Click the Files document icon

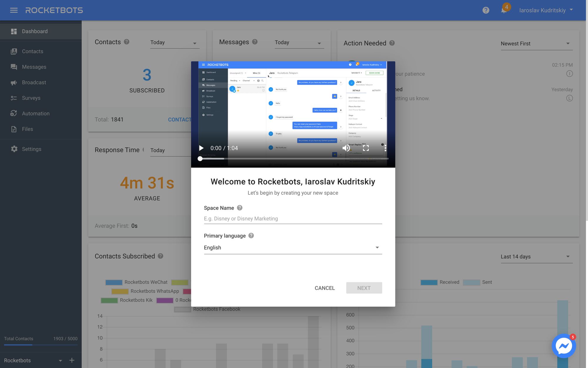[x=14, y=129]
